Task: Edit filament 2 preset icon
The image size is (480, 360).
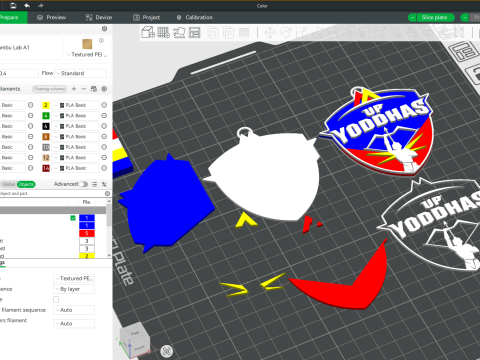Action: 104,105
